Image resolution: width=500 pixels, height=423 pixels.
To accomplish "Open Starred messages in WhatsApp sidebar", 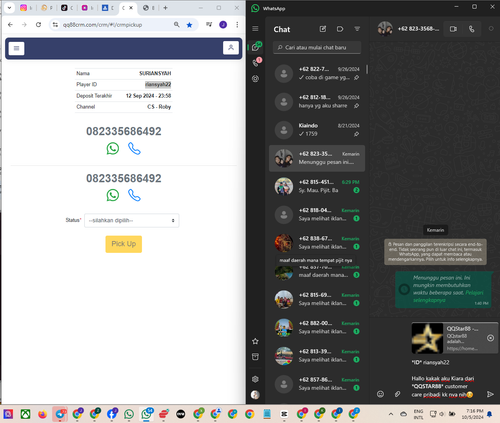I will tap(255, 341).
